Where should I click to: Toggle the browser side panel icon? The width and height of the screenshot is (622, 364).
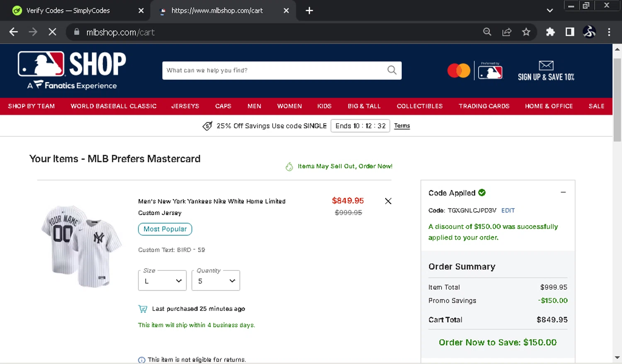570,32
